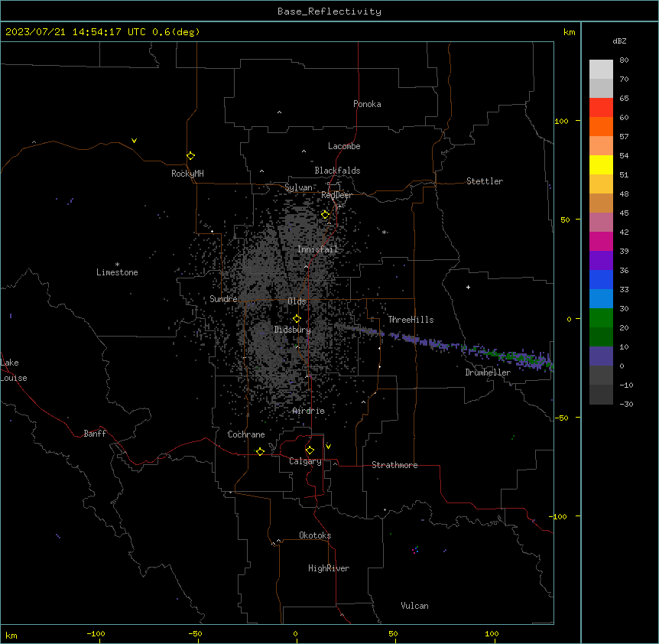The height and width of the screenshot is (644, 659).
Task: Click the HighRiver label
Action: tap(329, 568)
